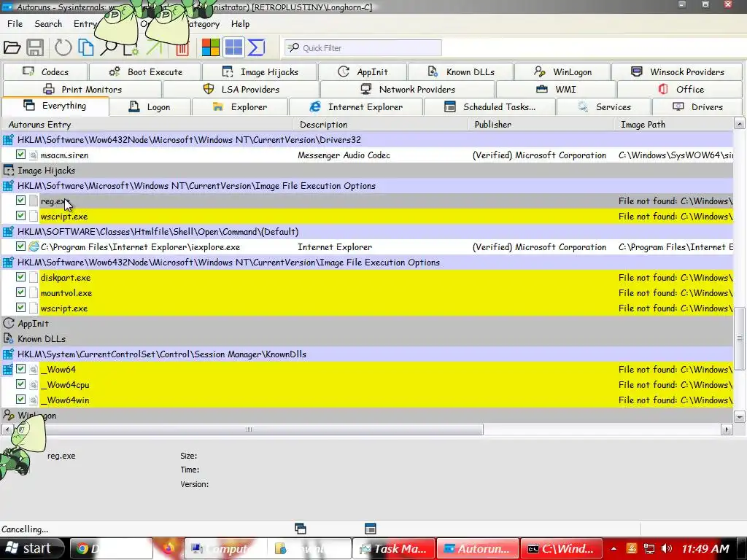The height and width of the screenshot is (560, 747).
Task: Uncheck the diskpart.exe entry checkbox
Action: tap(20, 276)
